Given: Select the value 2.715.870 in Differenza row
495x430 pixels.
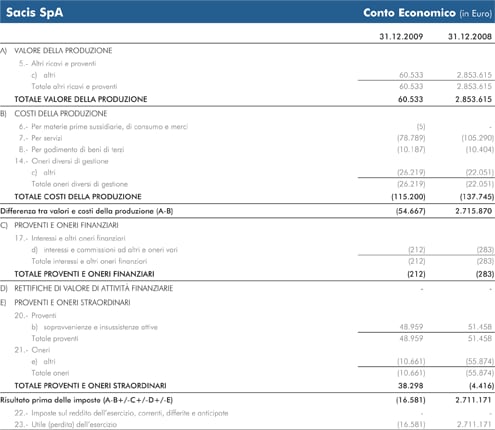Looking at the screenshot, I should click(x=474, y=211).
